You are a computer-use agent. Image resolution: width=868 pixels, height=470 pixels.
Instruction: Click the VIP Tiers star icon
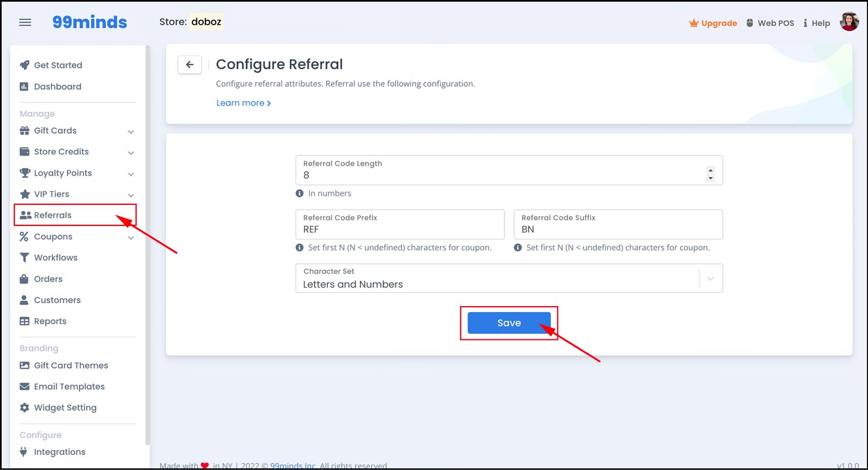pos(24,194)
